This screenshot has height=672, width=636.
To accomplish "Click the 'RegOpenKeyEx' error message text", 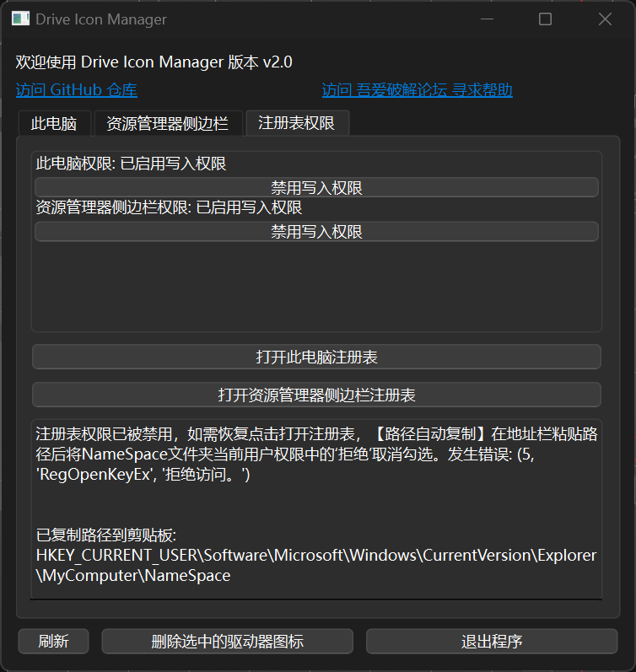I will click(143, 475).
